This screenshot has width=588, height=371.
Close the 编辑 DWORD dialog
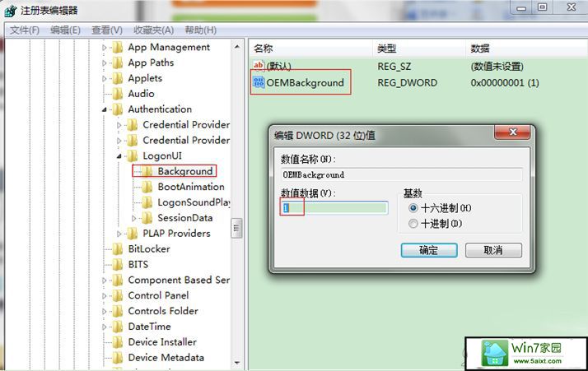pos(512,132)
